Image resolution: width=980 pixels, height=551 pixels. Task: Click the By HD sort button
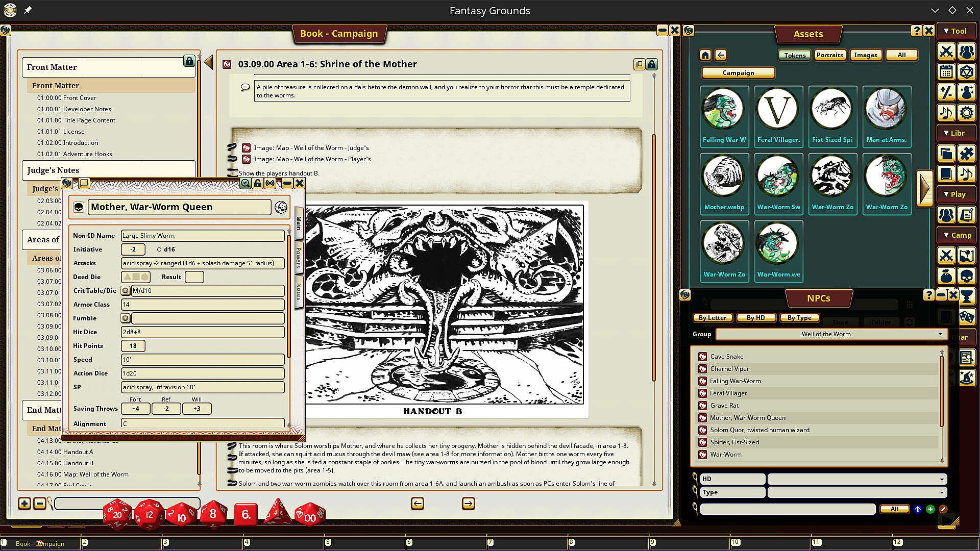[x=755, y=318]
